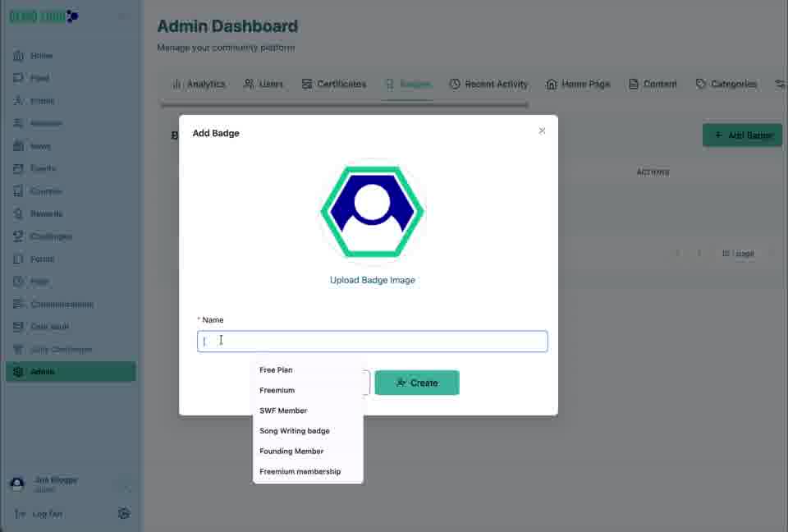Click the Admin Dashboard heading
The image size is (788, 532).
pos(227,26)
